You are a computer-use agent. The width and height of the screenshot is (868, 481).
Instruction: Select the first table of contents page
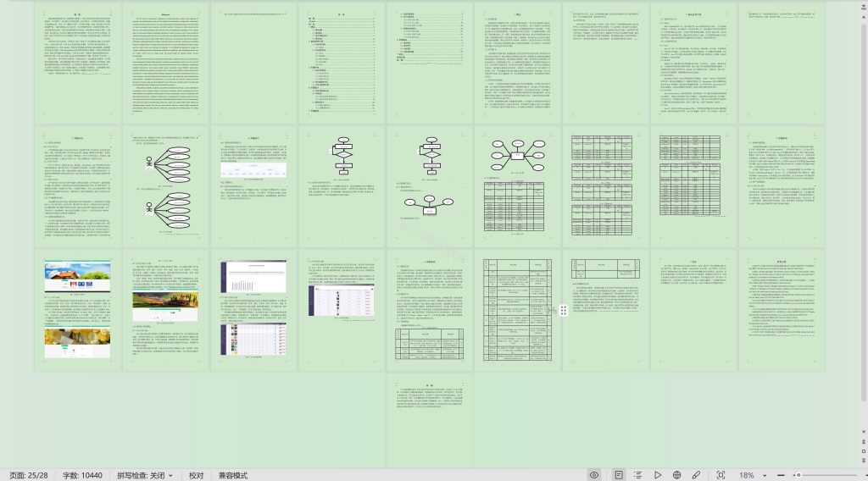[x=342, y=63]
